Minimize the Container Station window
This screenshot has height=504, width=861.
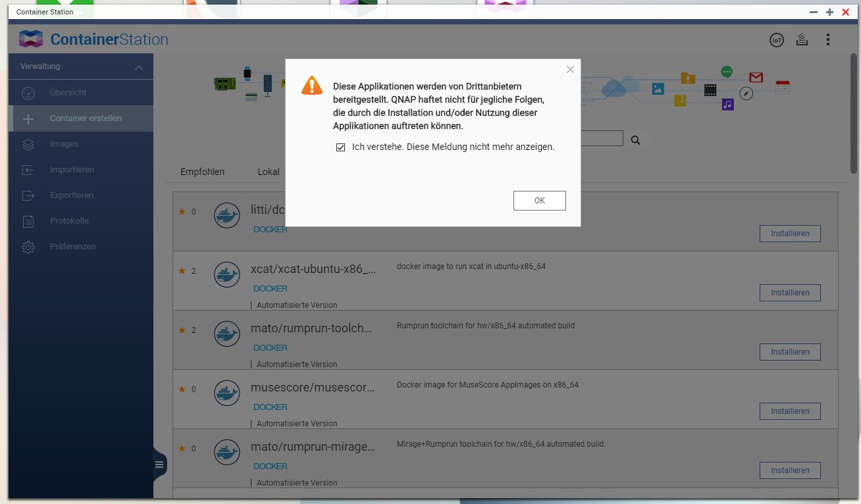tap(814, 12)
